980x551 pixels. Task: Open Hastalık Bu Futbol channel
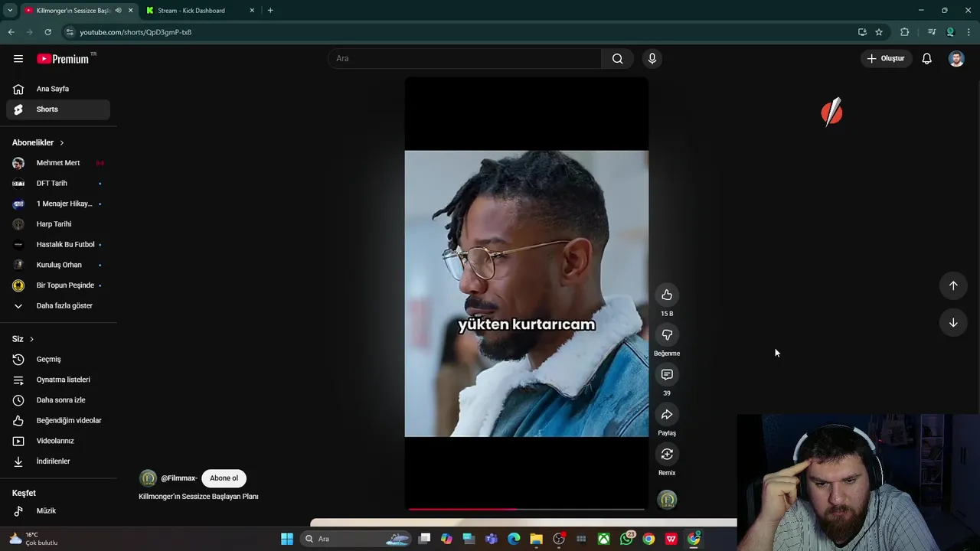point(58,245)
